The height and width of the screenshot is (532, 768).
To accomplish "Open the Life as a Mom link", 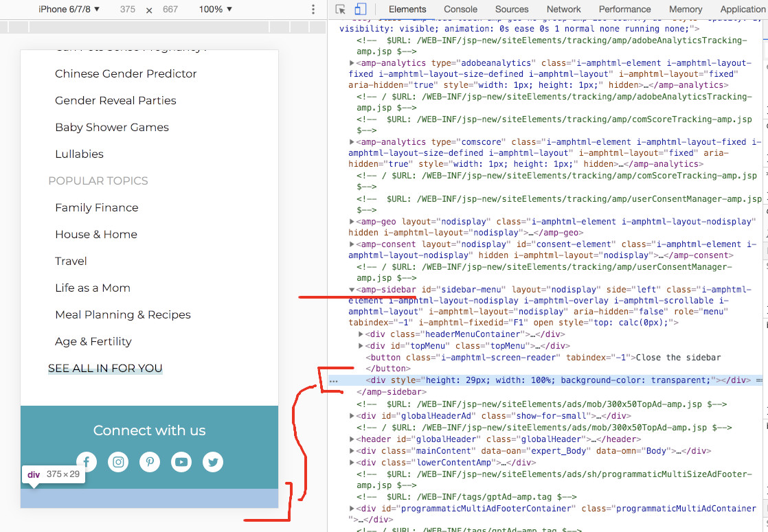I will point(93,288).
